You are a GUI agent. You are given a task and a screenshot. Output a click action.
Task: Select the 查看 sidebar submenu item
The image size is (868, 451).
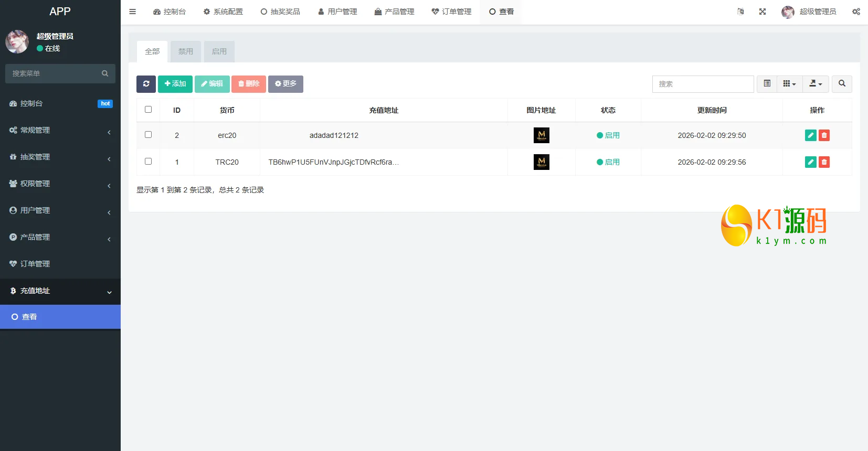60,317
